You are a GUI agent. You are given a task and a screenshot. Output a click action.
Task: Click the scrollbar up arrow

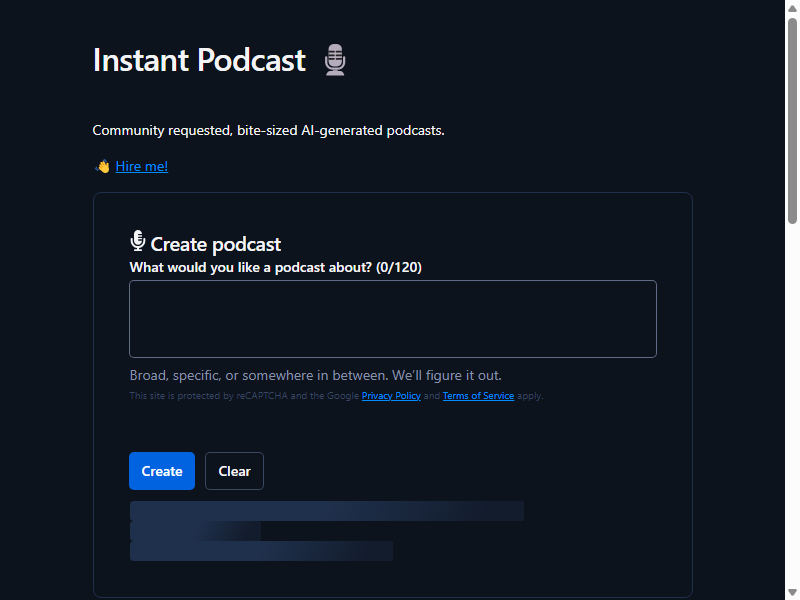click(x=792, y=8)
